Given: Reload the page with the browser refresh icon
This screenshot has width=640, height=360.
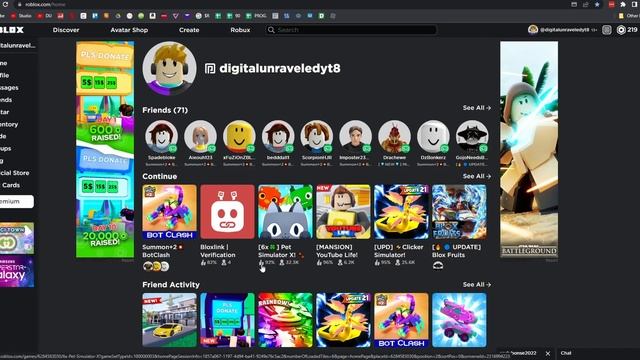Looking at the screenshot, I should click(5, 4).
